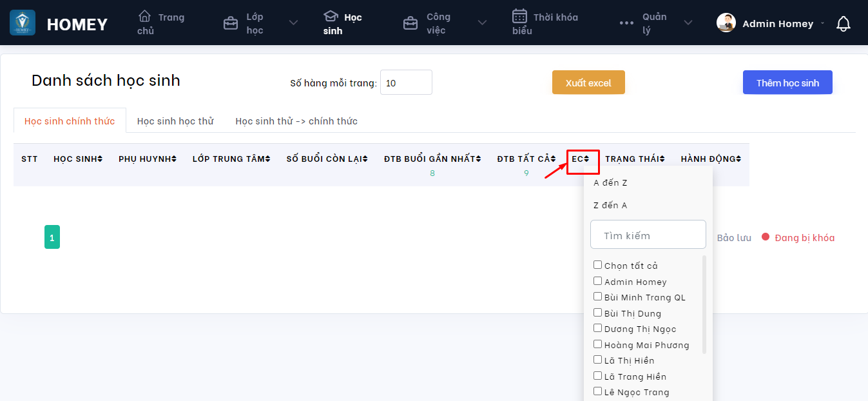Check the Chọn tất cả checkbox
Screen dimensions: 868x401
(597, 265)
